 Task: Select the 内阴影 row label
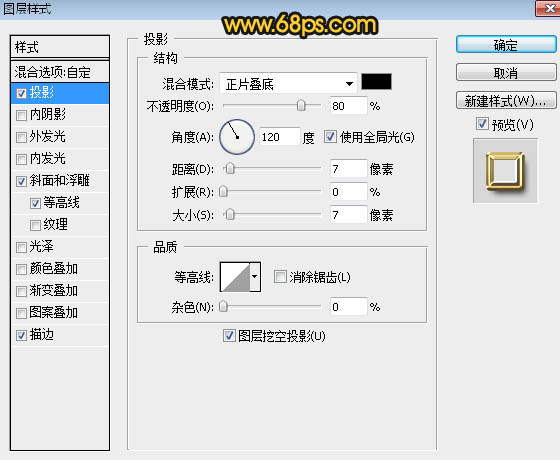coord(48,115)
